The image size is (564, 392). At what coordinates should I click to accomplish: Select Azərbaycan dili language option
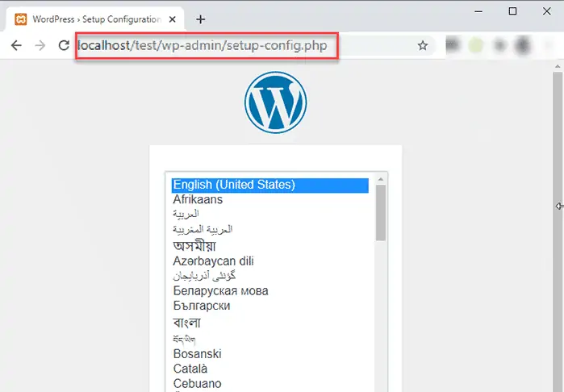[x=270, y=261]
